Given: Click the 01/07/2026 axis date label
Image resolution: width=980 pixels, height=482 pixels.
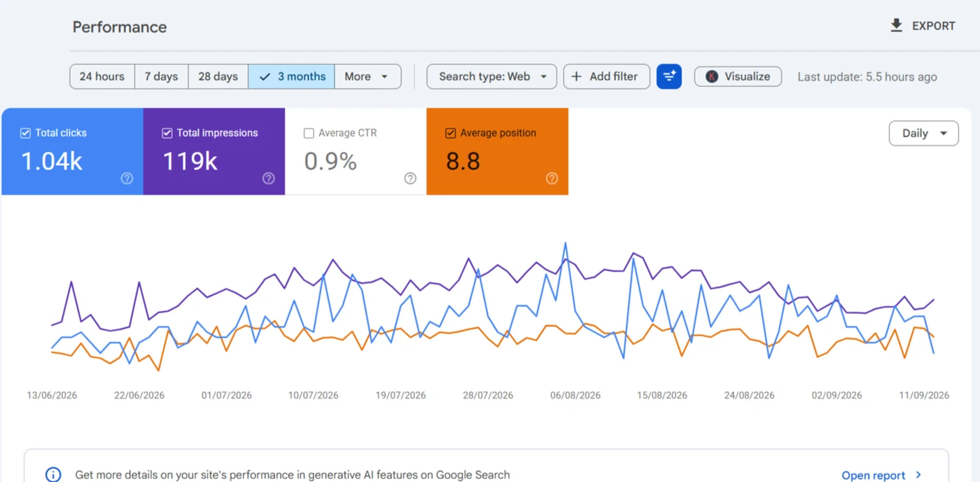Looking at the screenshot, I should tap(226, 395).
